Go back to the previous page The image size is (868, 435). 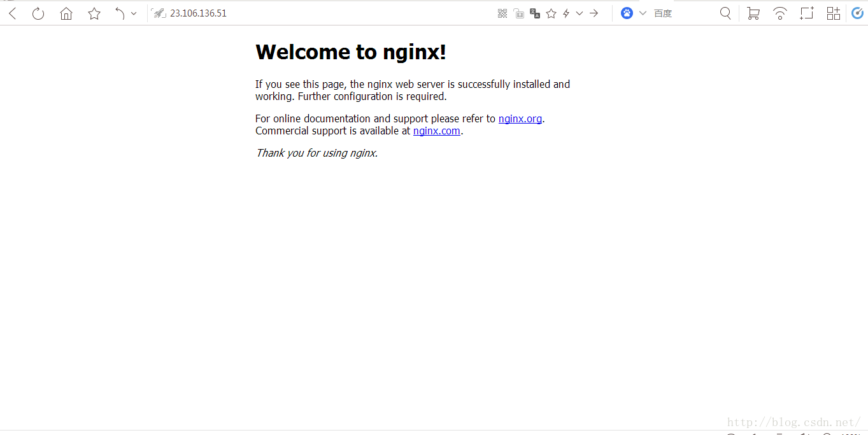12,13
